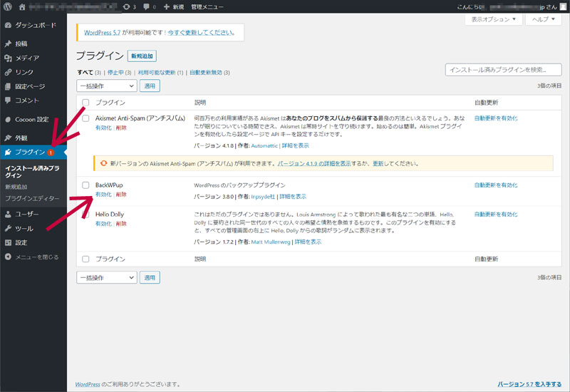
Task: Click the 投稿 pushpin icon
Action: click(8, 43)
